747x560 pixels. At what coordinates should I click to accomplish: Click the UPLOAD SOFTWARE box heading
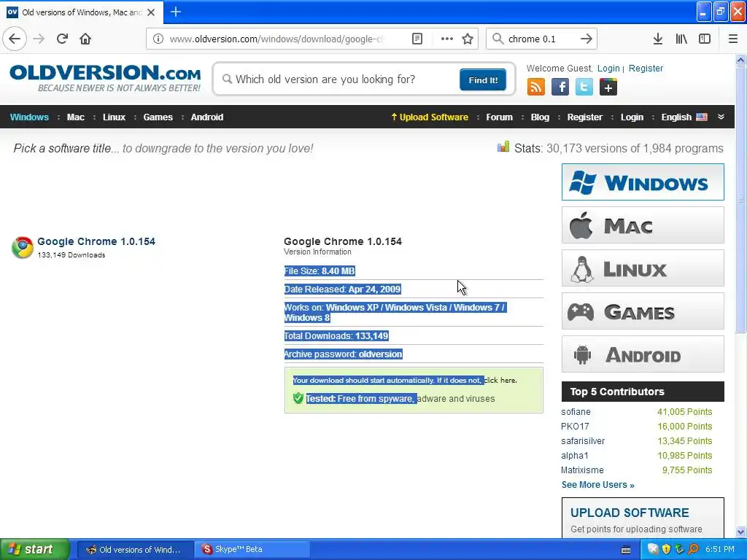pyautogui.click(x=630, y=513)
